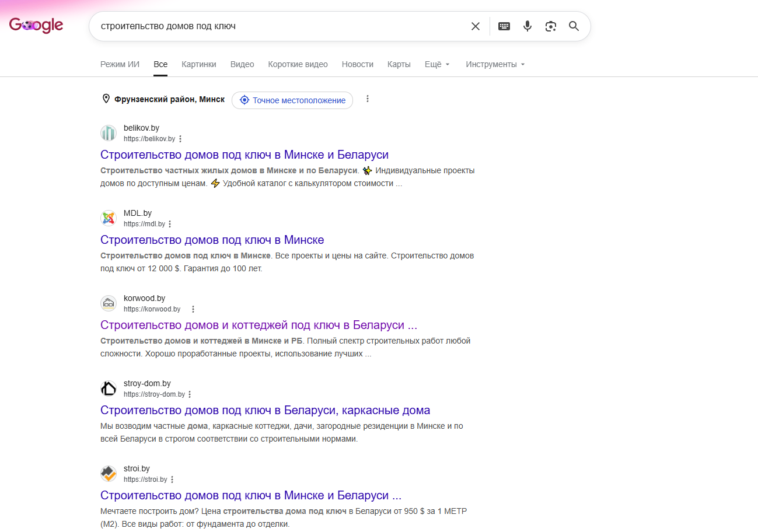Click snippet 'Строительство частных жилых домов в Минске'

(x=199, y=170)
